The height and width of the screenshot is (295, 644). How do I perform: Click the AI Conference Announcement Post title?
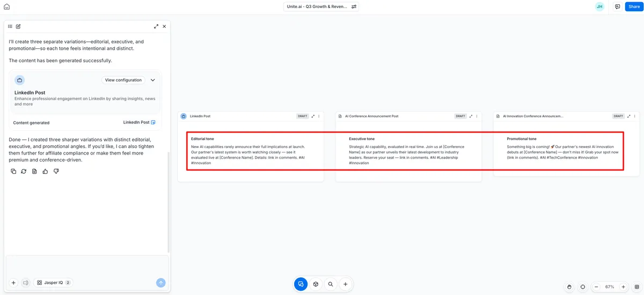[372, 116]
